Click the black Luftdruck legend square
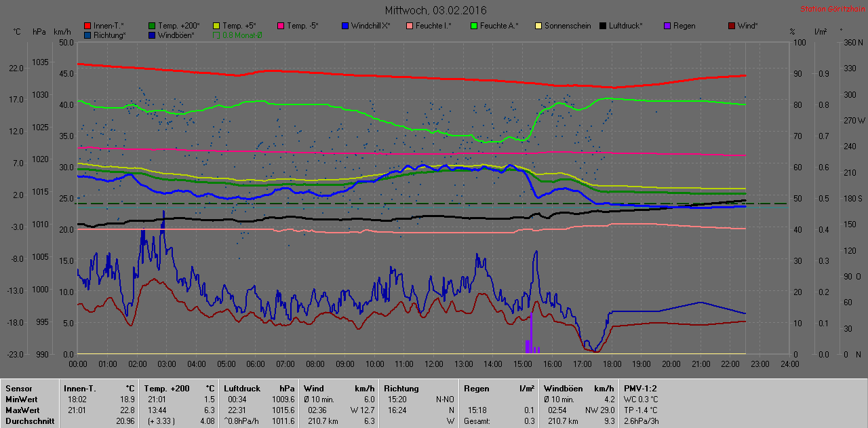 [x=603, y=26]
